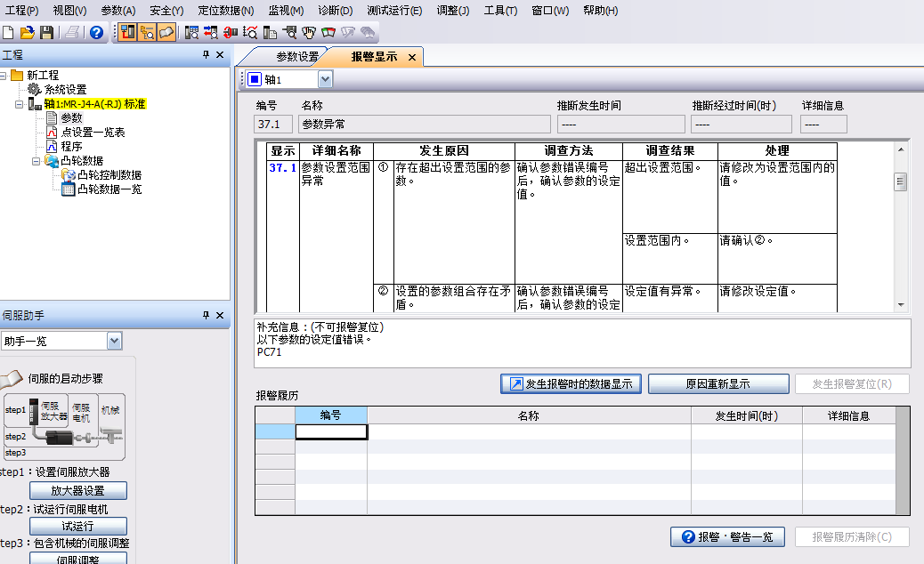Toggle the project tree panel toolbar button

[127, 33]
